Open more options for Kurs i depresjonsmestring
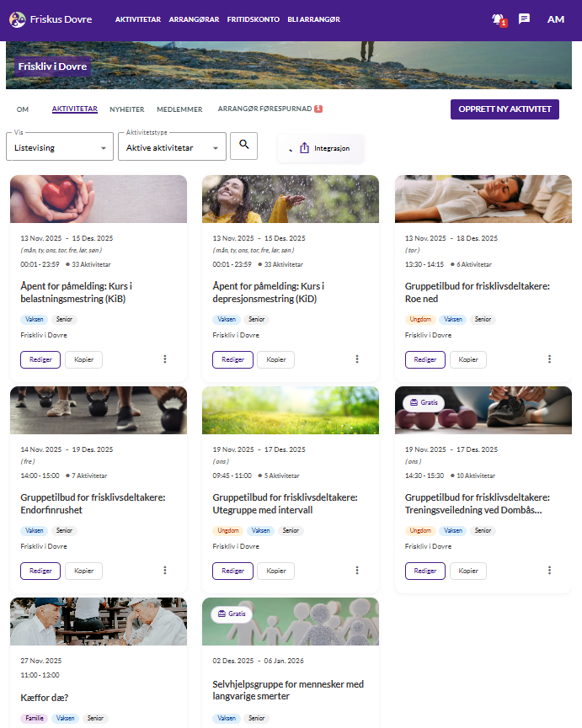Image resolution: width=582 pixels, height=728 pixels. 357,359
